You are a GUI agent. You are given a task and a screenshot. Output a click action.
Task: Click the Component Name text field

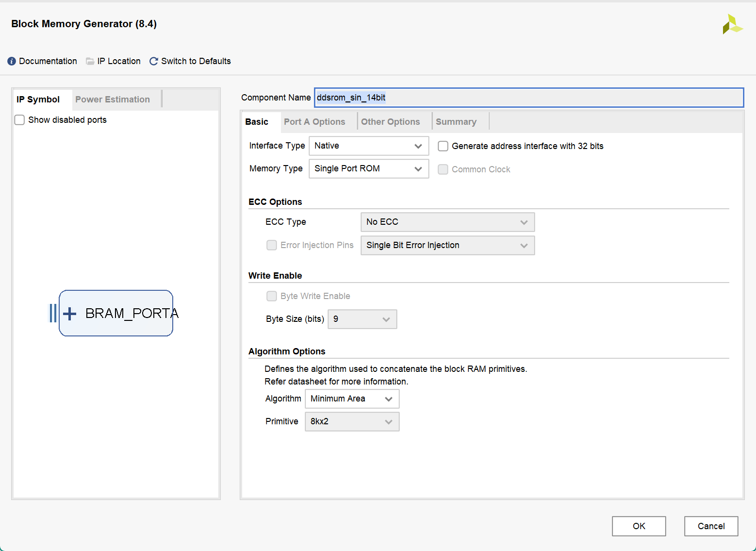[x=529, y=98]
